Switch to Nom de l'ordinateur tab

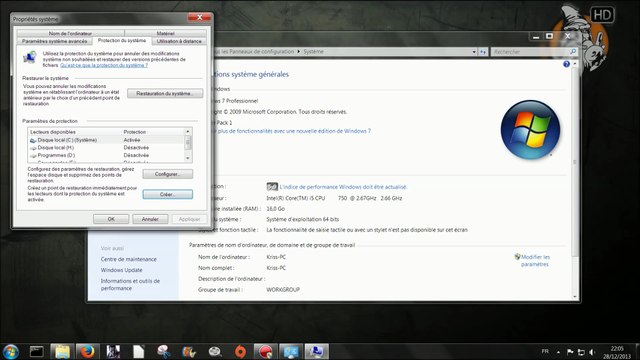tap(70, 33)
